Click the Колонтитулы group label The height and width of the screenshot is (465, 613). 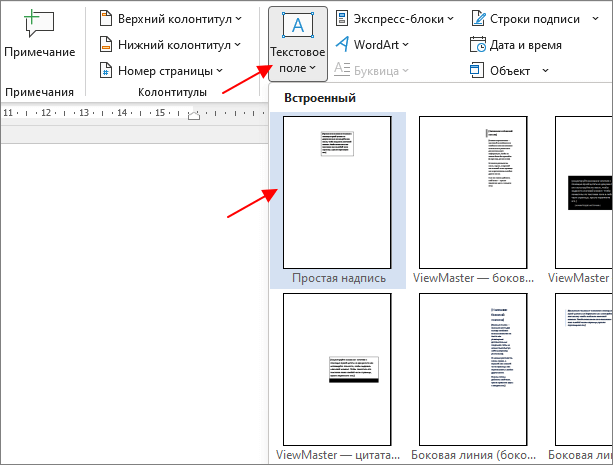tap(172, 92)
